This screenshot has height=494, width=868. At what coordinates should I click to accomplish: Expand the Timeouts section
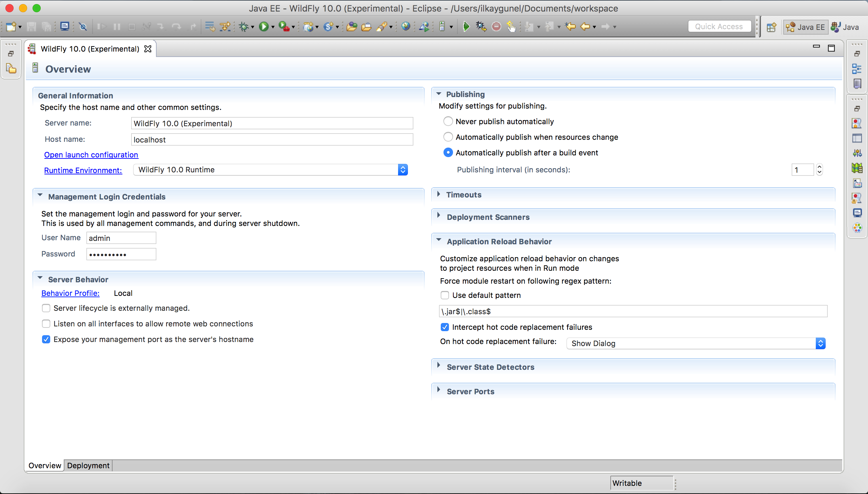click(x=439, y=194)
